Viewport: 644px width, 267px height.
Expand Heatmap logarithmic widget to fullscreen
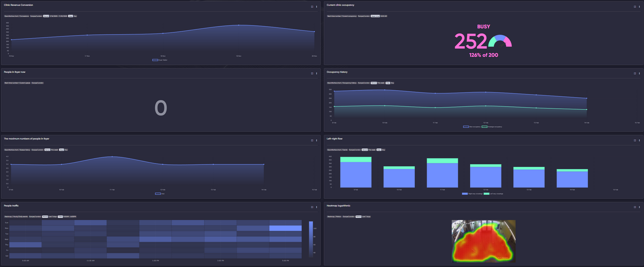coord(635,207)
